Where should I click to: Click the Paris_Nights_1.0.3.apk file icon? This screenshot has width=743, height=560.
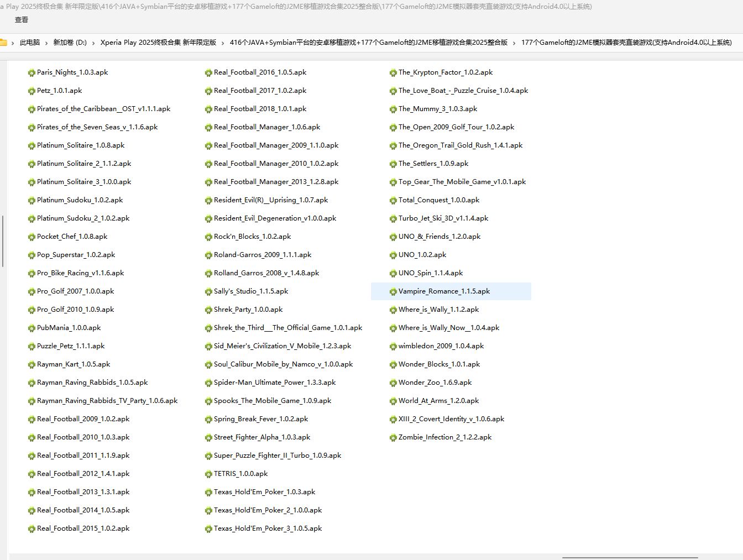coord(32,72)
